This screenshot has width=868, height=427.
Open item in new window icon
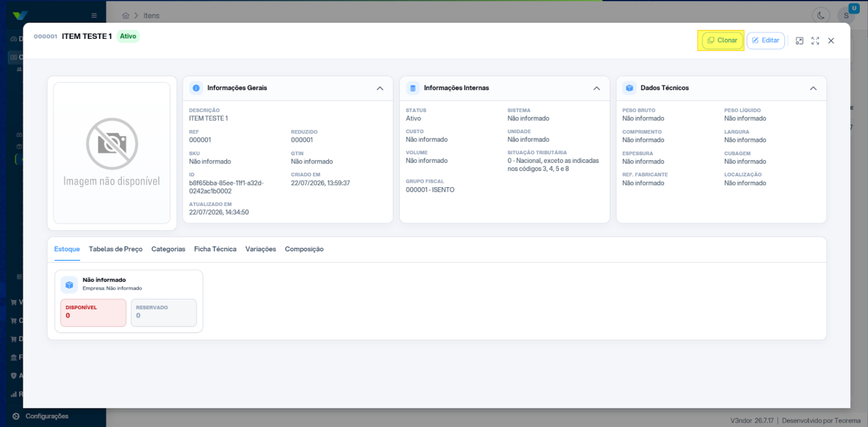click(x=799, y=40)
